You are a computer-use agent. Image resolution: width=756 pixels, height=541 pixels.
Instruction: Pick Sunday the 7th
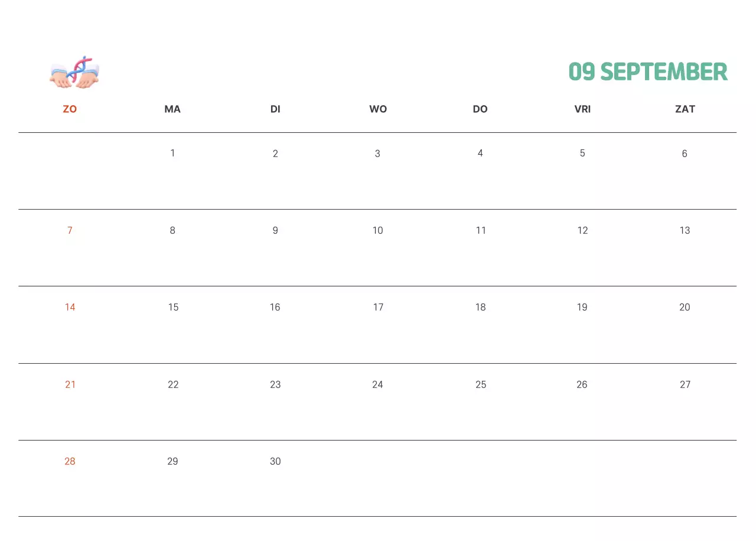(70, 230)
